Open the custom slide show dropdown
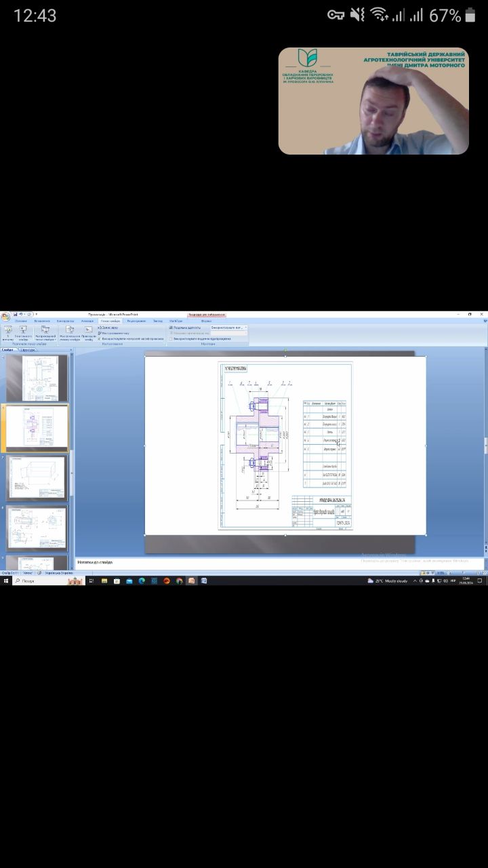488x868 pixels. point(45,333)
